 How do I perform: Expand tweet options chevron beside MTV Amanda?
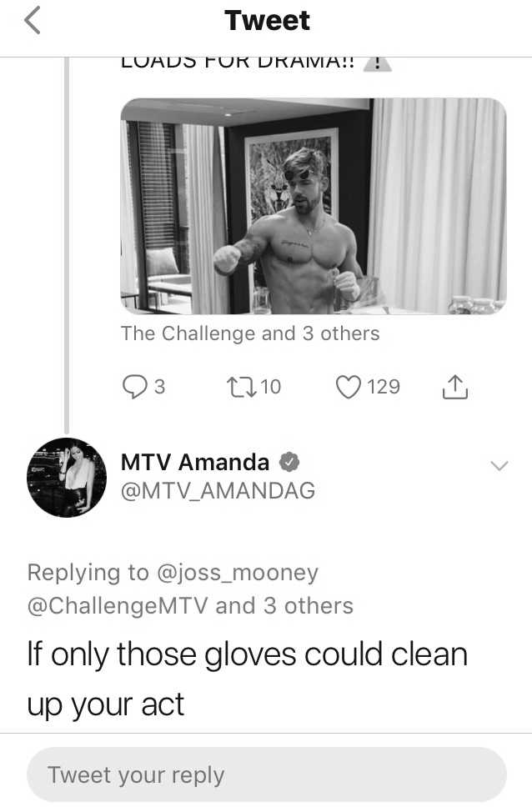click(x=499, y=466)
